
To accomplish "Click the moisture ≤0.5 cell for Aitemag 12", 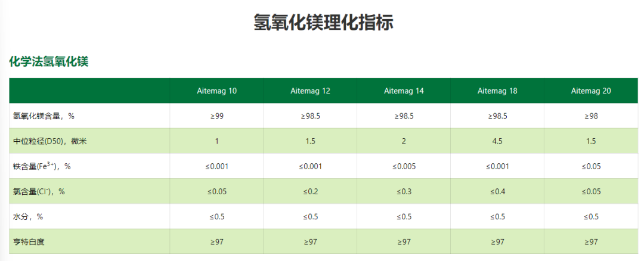I will 310,217.
